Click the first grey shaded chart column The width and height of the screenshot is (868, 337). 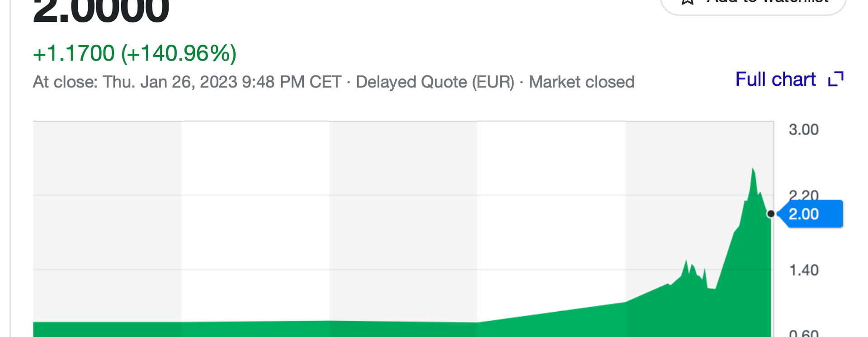tap(107, 222)
